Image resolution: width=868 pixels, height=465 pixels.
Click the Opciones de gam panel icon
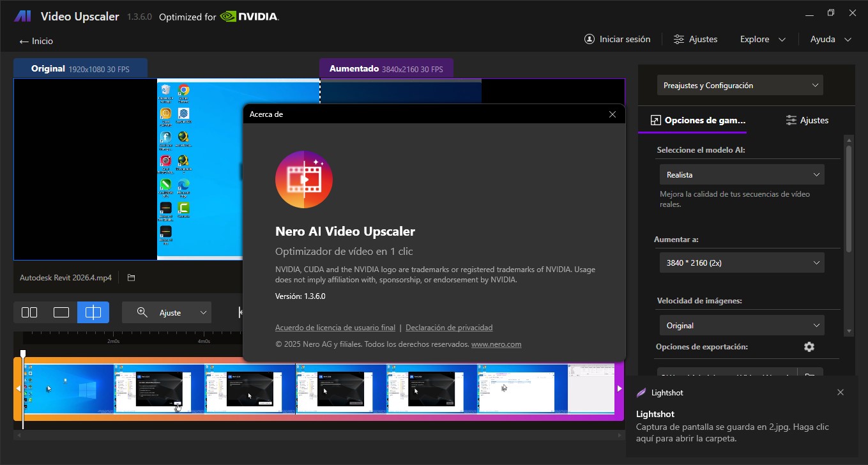[x=655, y=119]
